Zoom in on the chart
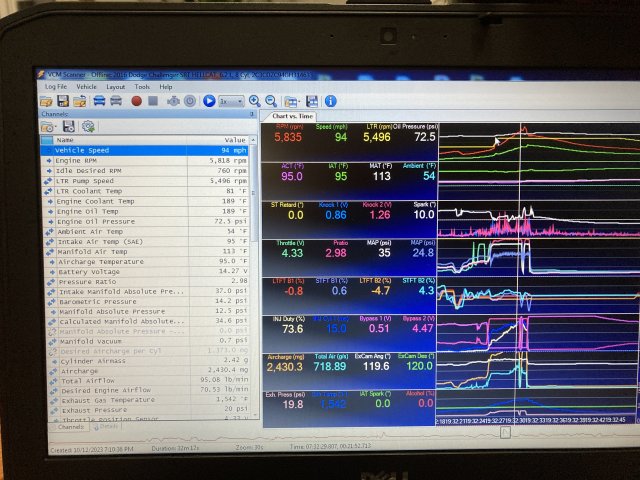640x480 pixels. pos(254,101)
